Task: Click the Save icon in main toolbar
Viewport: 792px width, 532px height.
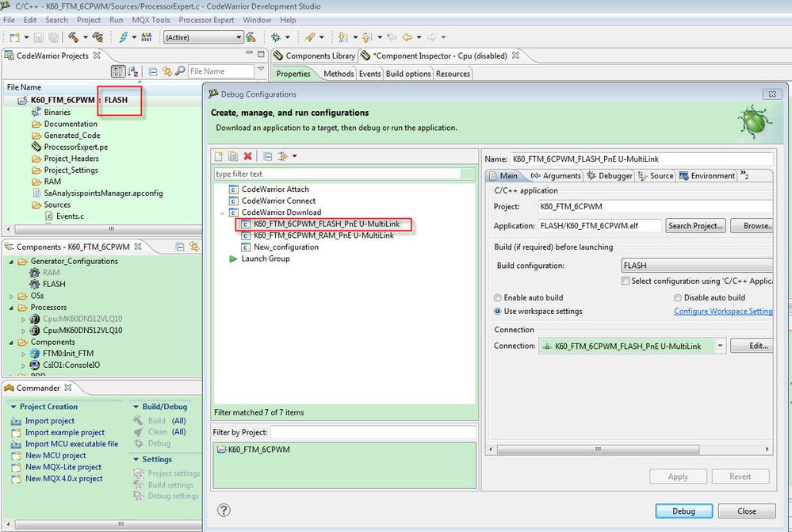Action: [x=39, y=37]
